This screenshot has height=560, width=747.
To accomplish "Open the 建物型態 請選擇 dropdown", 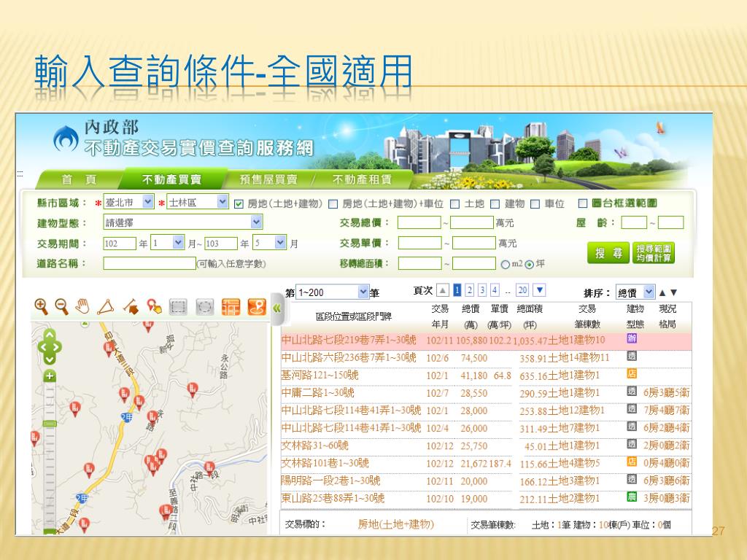I will point(183,222).
